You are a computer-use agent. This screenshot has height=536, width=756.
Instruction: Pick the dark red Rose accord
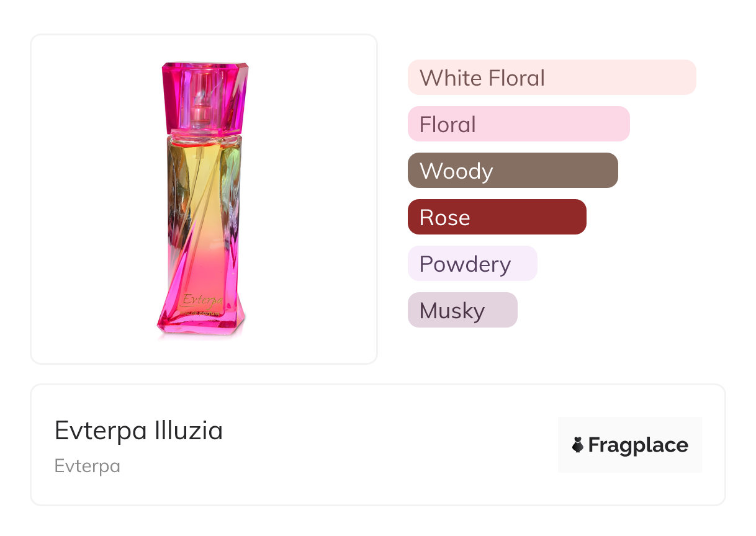click(497, 217)
